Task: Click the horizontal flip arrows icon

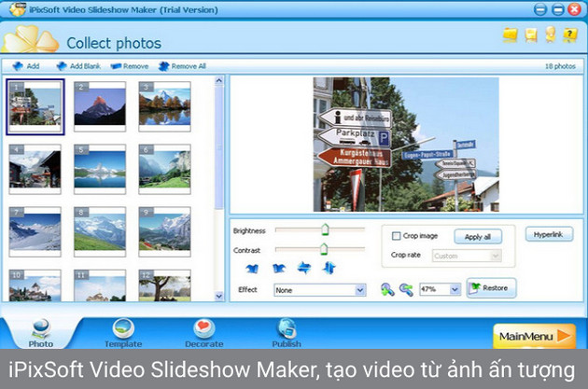Action: [x=304, y=268]
